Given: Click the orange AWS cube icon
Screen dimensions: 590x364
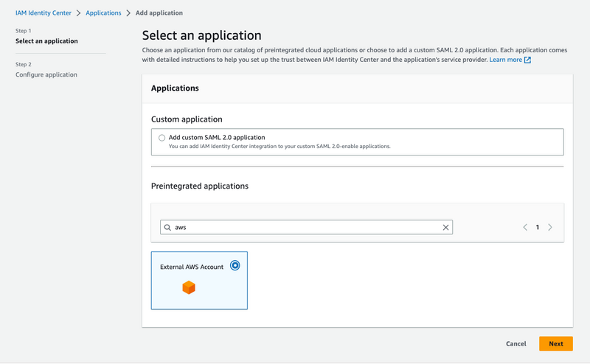Looking at the screenshot, I should [x=189, y=287].
